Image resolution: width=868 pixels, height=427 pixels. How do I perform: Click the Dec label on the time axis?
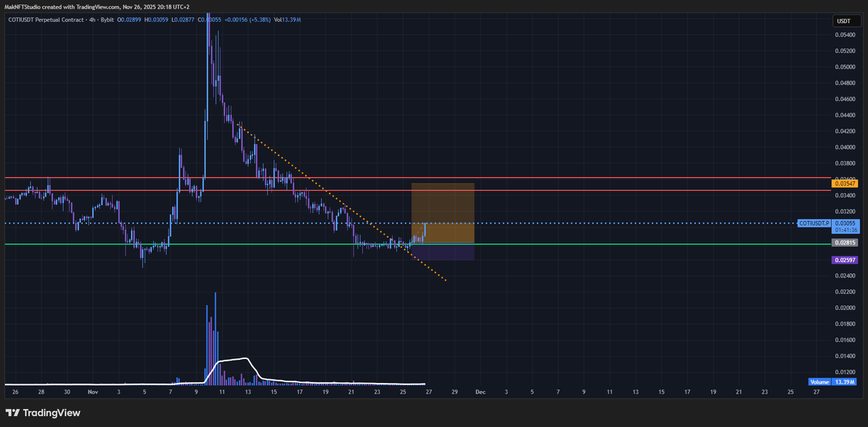tap(480, 392)
